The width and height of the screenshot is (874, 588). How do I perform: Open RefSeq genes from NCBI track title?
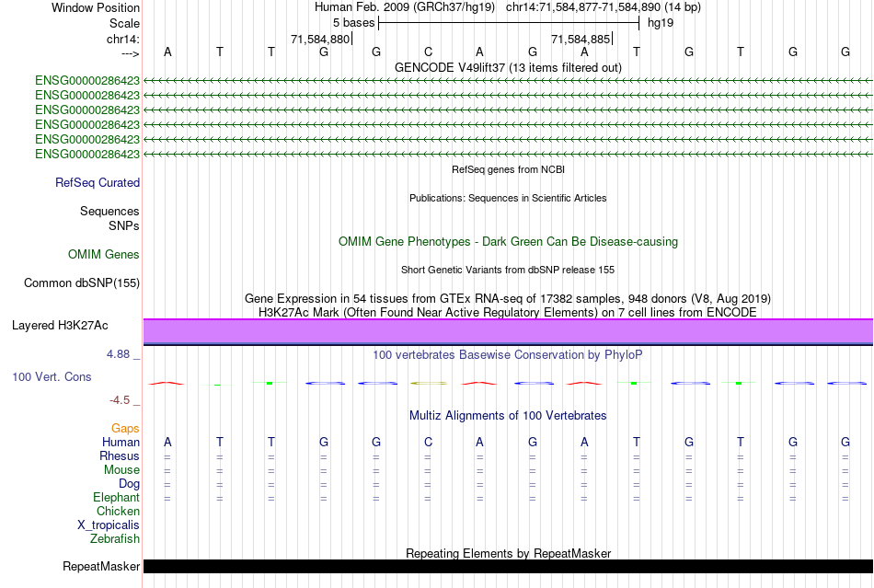pyautogui.click(x=508, y=169)
